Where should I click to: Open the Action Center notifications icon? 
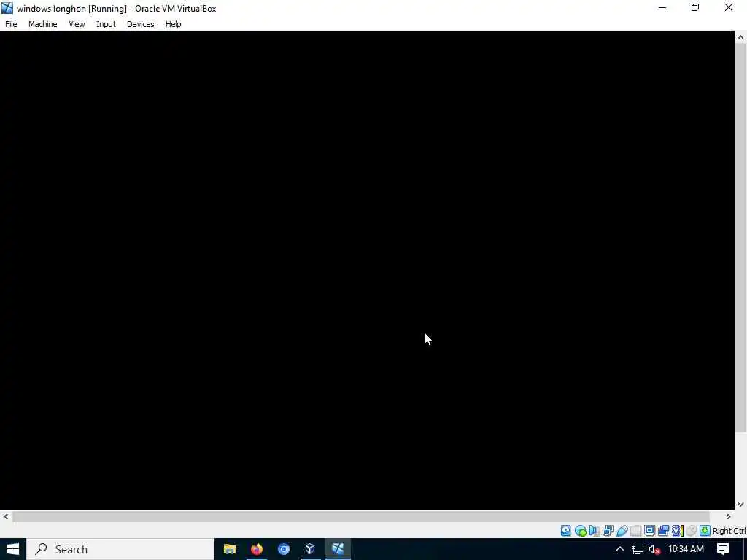723,549
